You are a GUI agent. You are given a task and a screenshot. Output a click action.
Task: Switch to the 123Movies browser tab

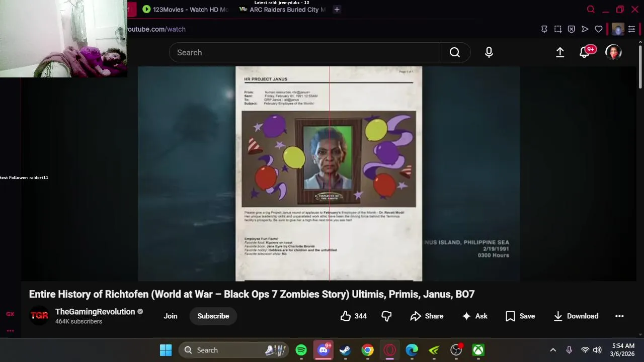click(x=185, y=9)
